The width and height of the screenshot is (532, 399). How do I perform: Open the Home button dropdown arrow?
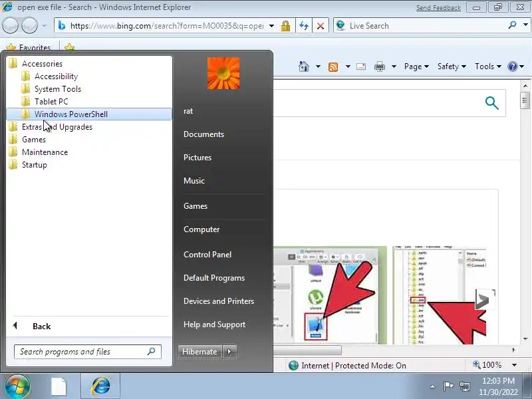point(318,66)
